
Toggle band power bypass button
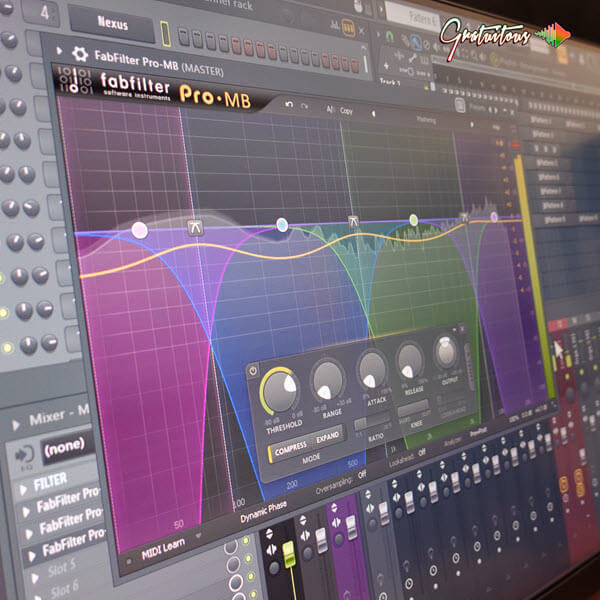coord(253,371)
